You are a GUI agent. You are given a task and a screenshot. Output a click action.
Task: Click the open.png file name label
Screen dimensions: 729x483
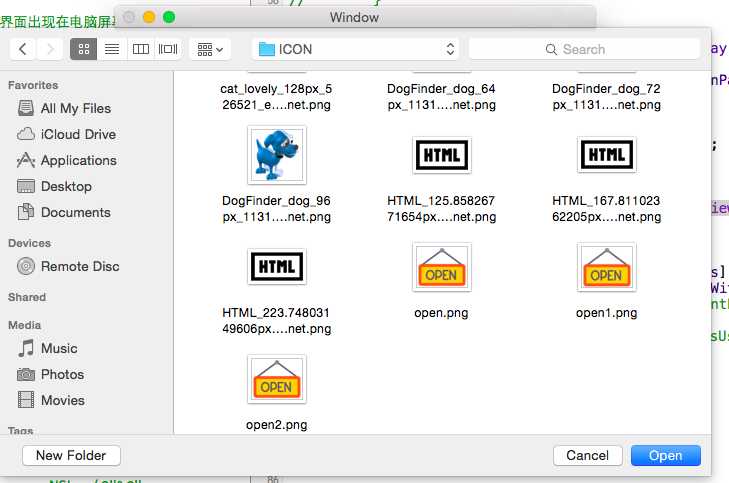tap(441, 313)
